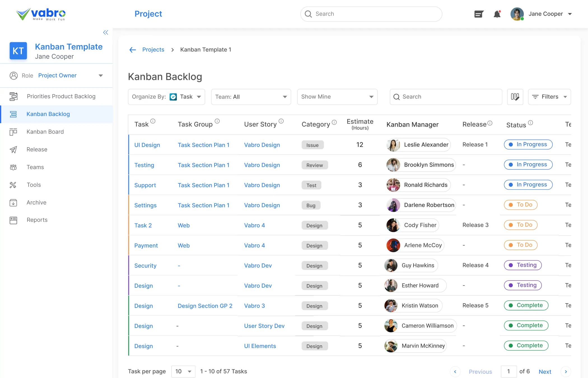Click the UI Design task link
Viewport: 588px width, 378px height.
[x=147, y=145]
